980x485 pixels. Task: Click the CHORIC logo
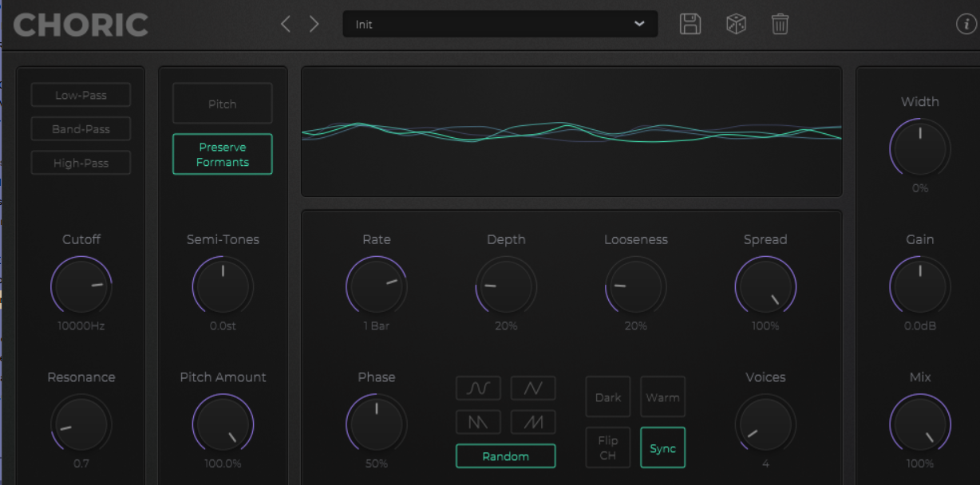pos(81,25)
